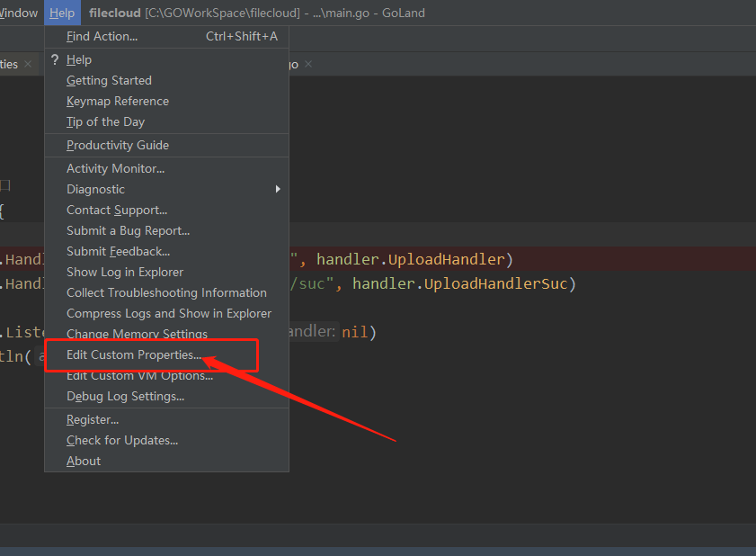Click handler.UploadHandler in the code

(x=411, y=260)
